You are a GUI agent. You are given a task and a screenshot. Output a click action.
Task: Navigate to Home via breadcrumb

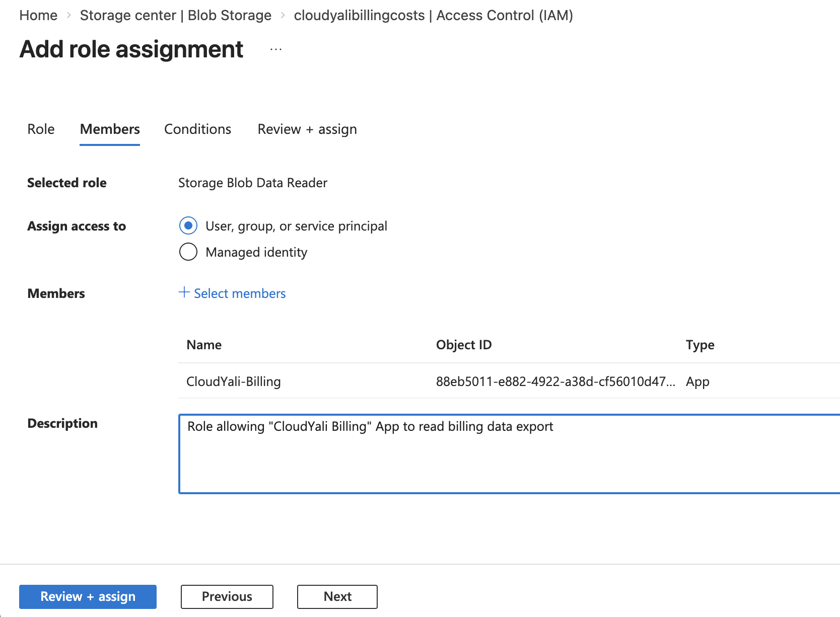pos(38,15)
